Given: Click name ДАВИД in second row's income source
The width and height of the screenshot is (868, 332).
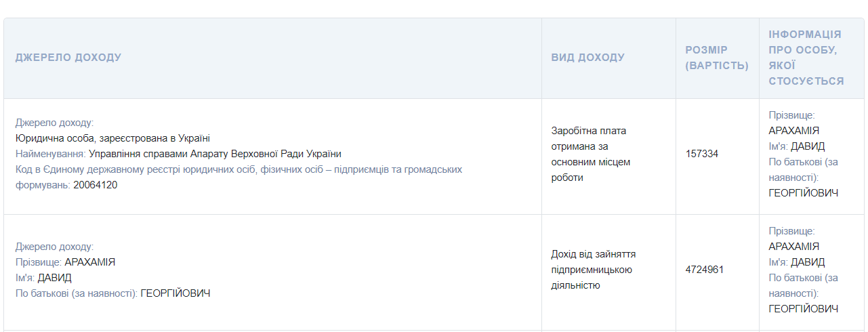Looking at the screenshot, I should tap(54, 278).
